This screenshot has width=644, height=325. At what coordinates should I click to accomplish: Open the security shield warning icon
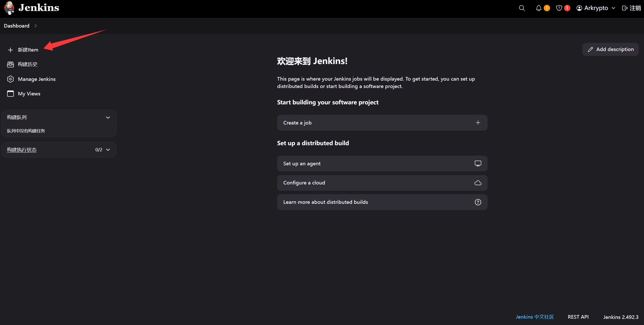click(x=559, y=8)
